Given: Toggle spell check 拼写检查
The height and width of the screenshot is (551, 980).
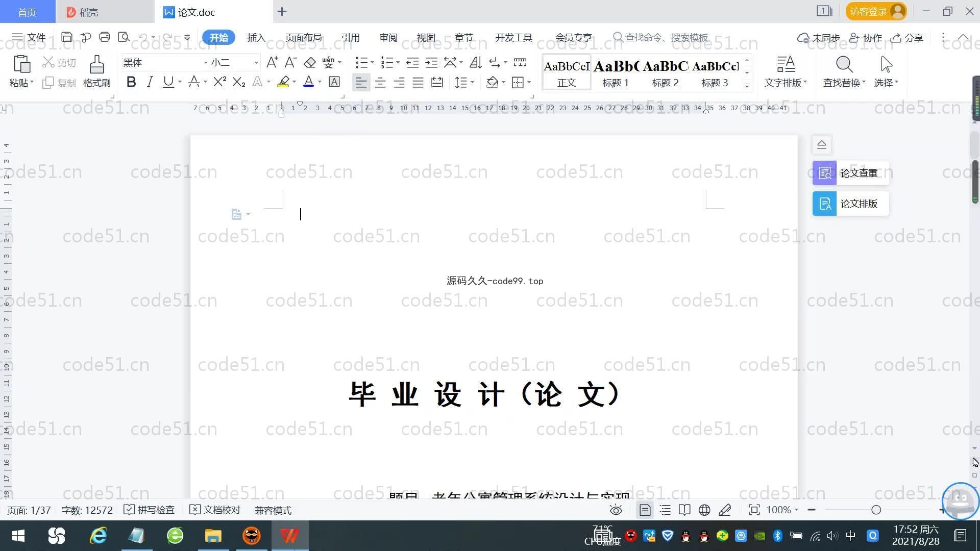Looking at the screenshot, I should [150, 510].
